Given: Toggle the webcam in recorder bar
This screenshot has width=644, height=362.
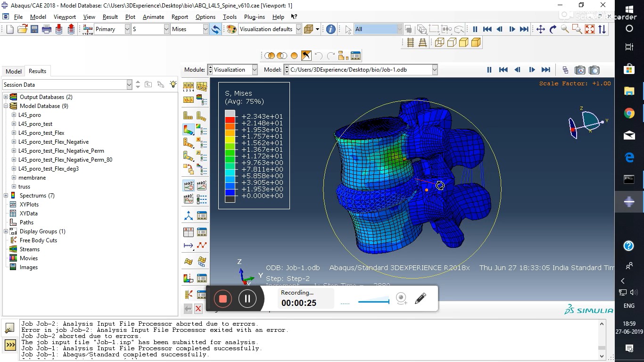Looking at the screenshot, I should pos(402,298).
